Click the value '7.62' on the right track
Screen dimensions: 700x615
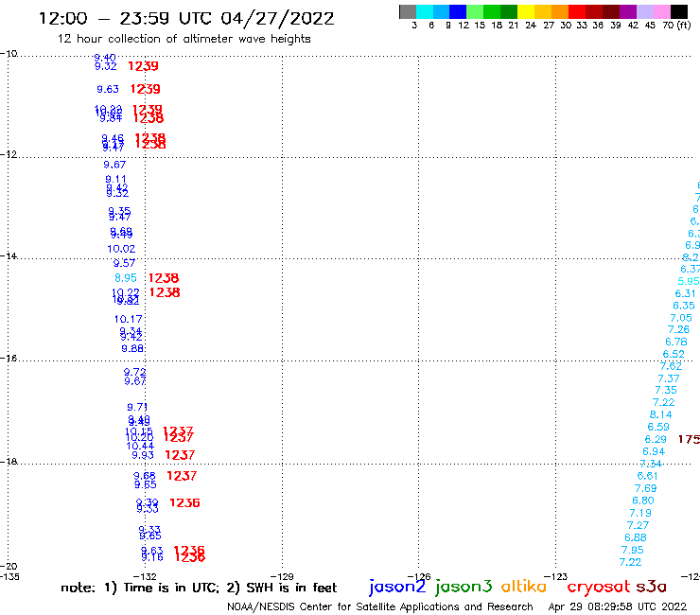click(671, 366)
